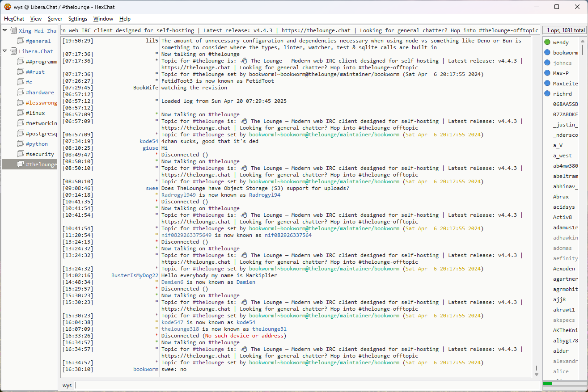Switch to the #lesswrong channel
Screen dimensions: 588x392
[x=41, y=103]
